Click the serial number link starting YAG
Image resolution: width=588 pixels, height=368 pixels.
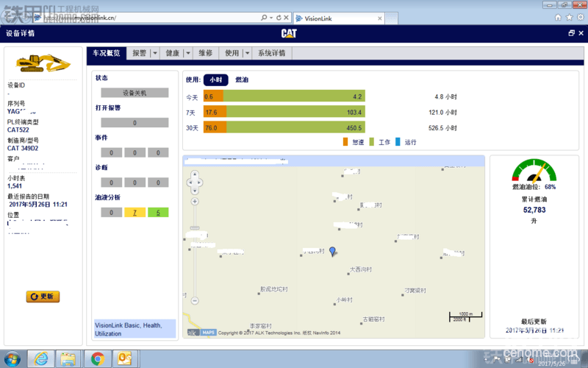click(x=21, y=112)
